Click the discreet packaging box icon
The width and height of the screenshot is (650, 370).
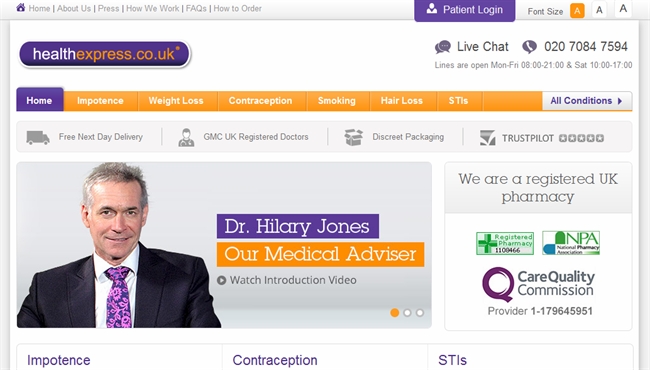[x=354, y=137]
